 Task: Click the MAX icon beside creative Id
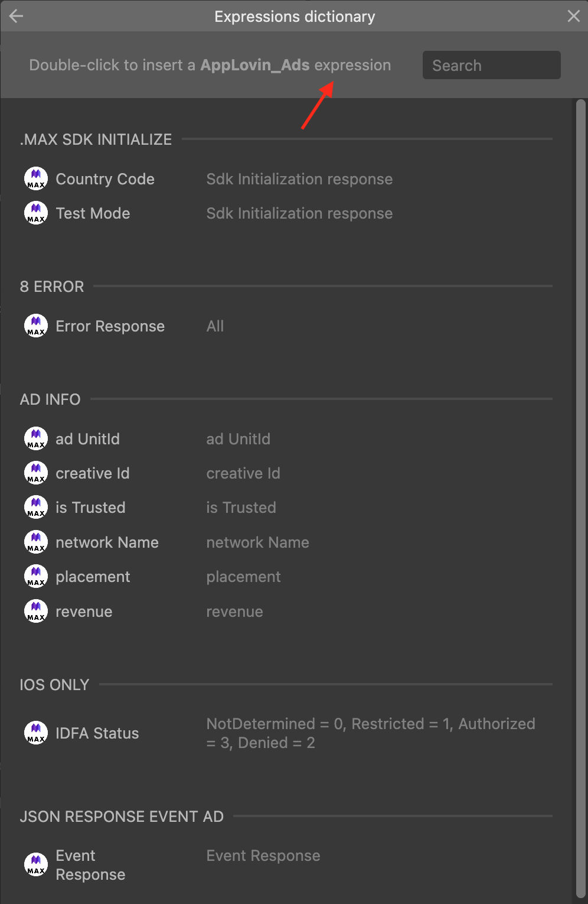point(36,473)
